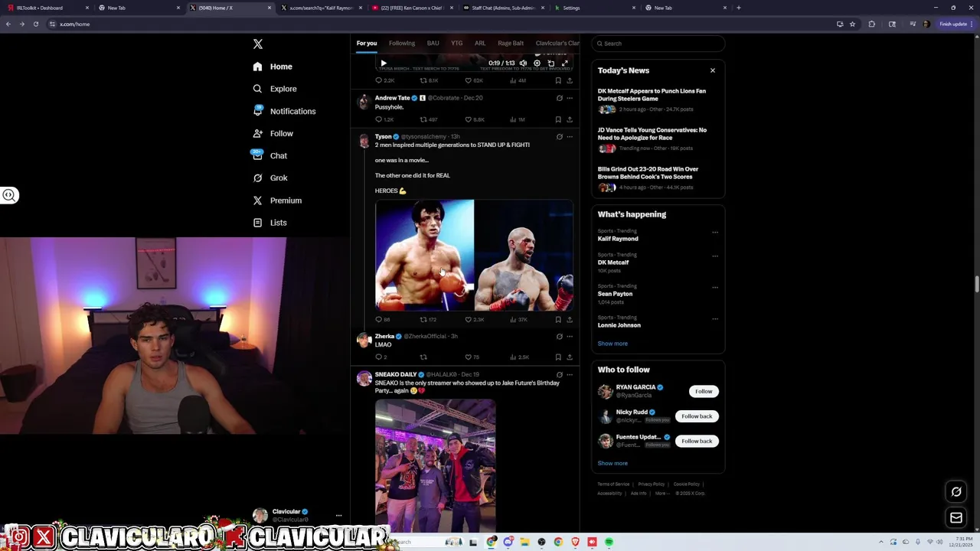This screenshot has width=980, height=551.
Task: Open Bills Grind Out news story
Action: coord(658,178)
